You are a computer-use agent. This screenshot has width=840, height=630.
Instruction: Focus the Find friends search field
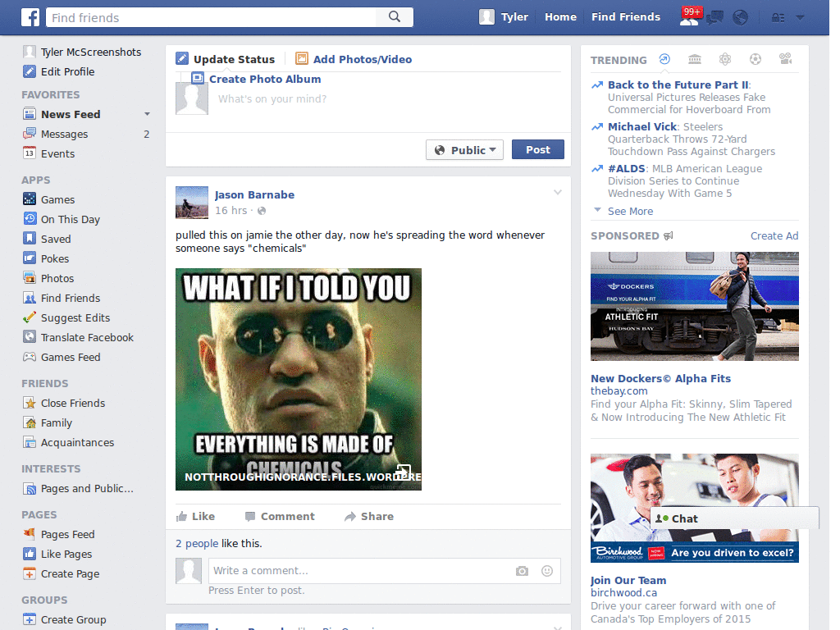(211, 17)
